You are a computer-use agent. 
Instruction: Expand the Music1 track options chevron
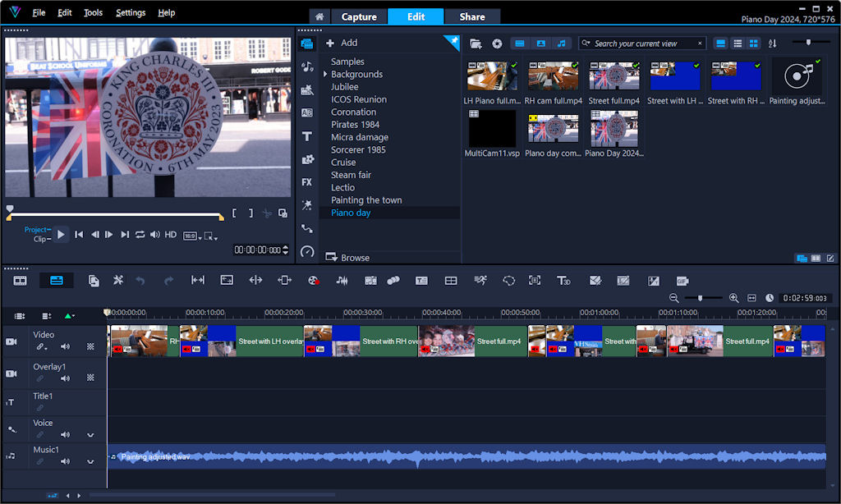point(90,461)
